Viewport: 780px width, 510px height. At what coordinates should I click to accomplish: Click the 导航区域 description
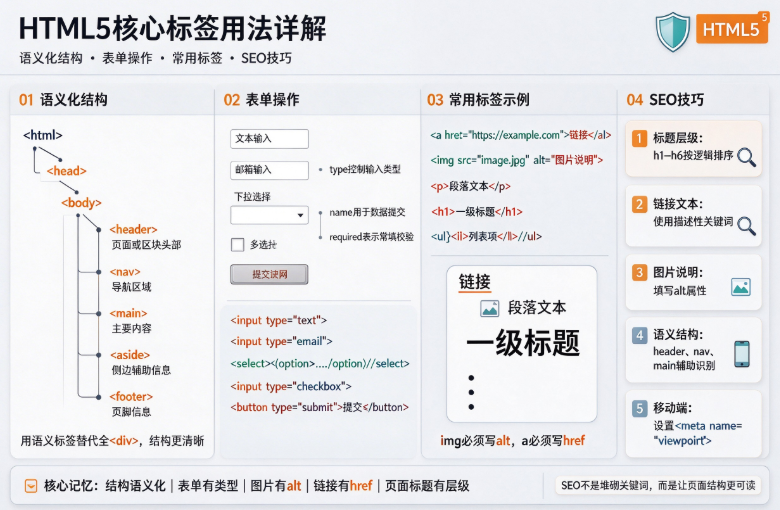(131, 287)
